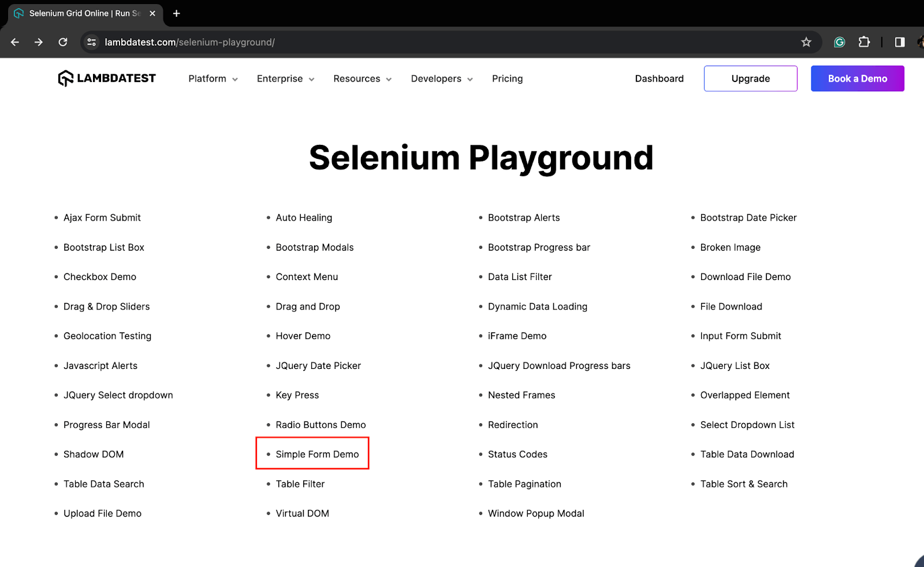Open a new tab with the plus icon
The image size is (924, 567).
point(177,13)
